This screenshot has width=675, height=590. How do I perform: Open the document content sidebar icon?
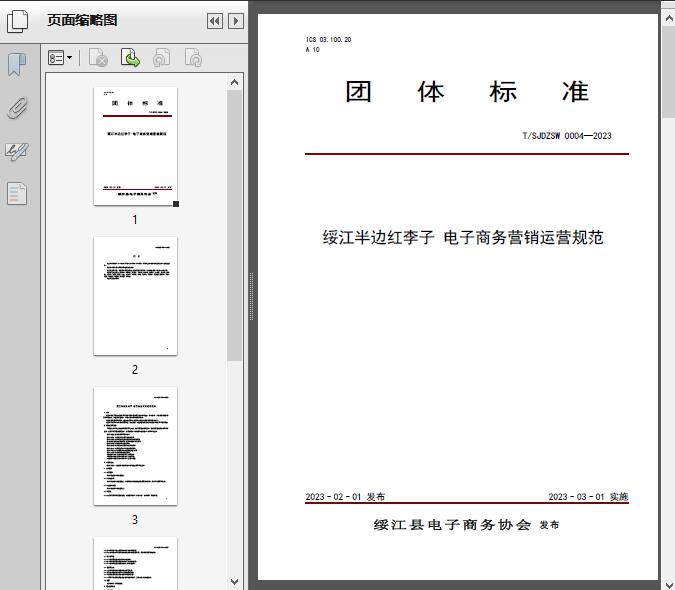click(x=17, y=193)
